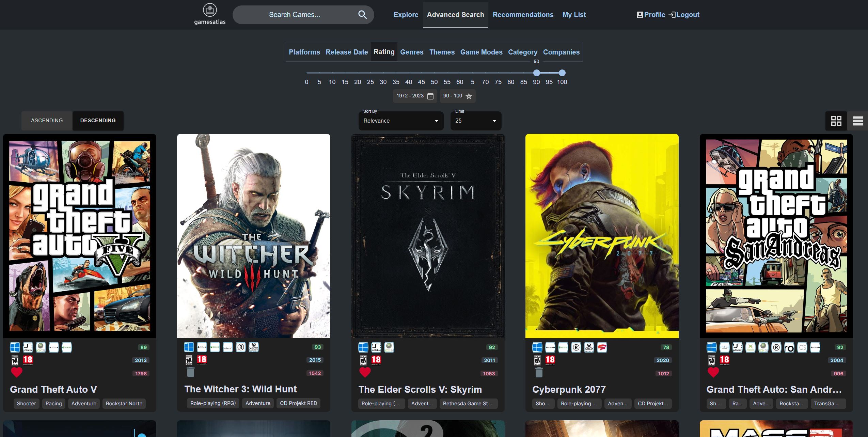Click the Search Games input field
The height and width of the screenshot is (437, 868).
(294, 15)
